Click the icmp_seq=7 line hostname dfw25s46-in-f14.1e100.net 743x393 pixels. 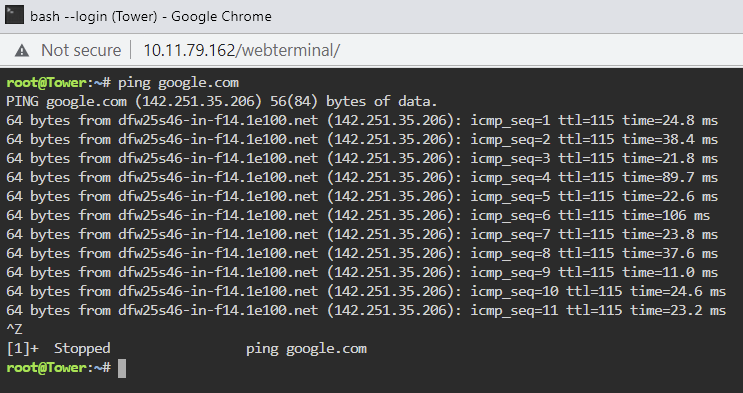[218, 234]
